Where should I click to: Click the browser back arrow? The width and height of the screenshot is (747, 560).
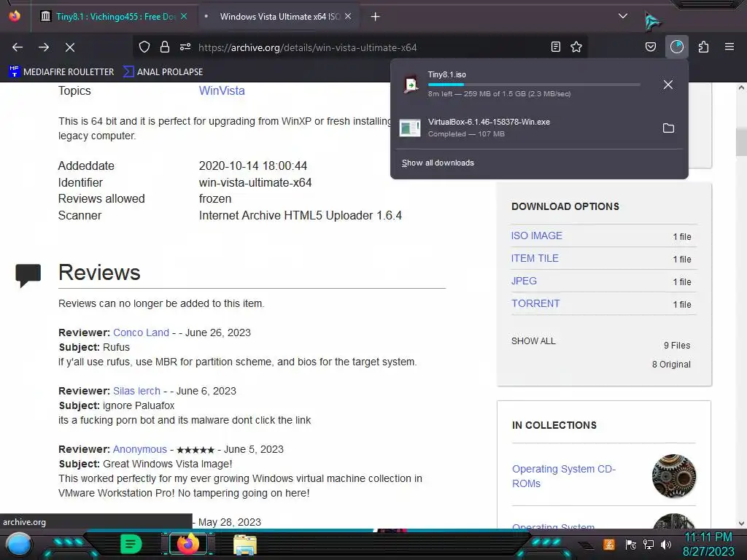point(18,47)
